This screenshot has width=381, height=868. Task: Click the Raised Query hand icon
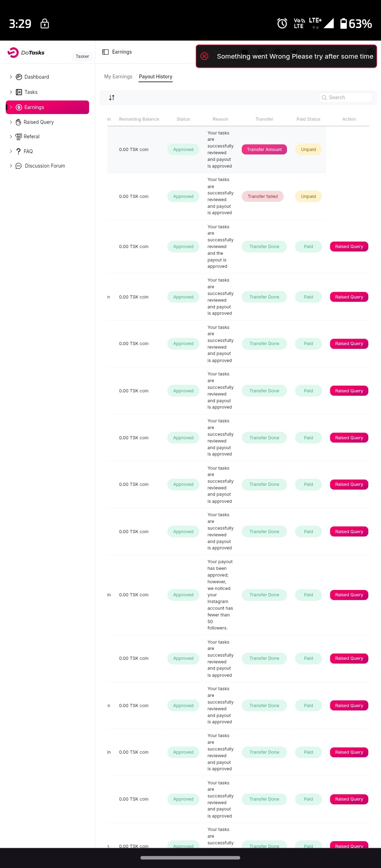click(x=18, y=122)
